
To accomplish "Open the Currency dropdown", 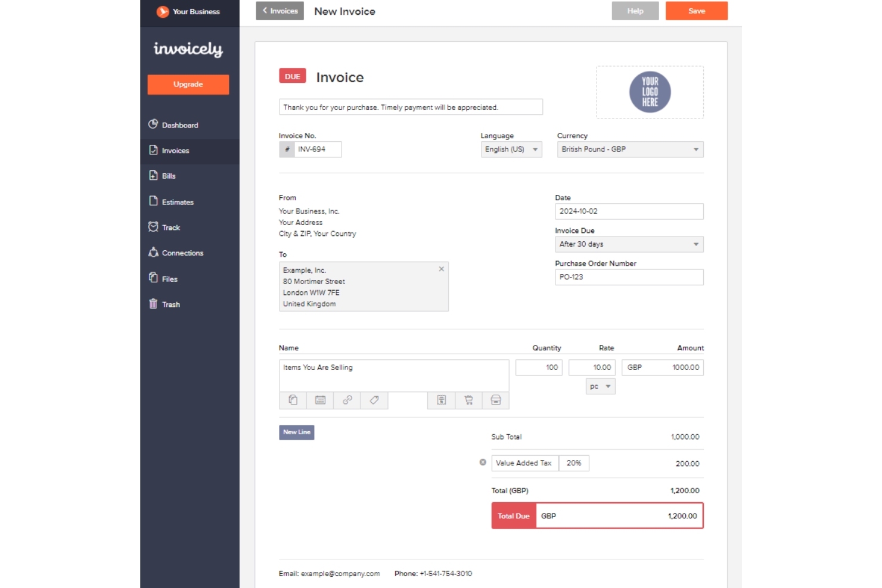I will 629,149.
